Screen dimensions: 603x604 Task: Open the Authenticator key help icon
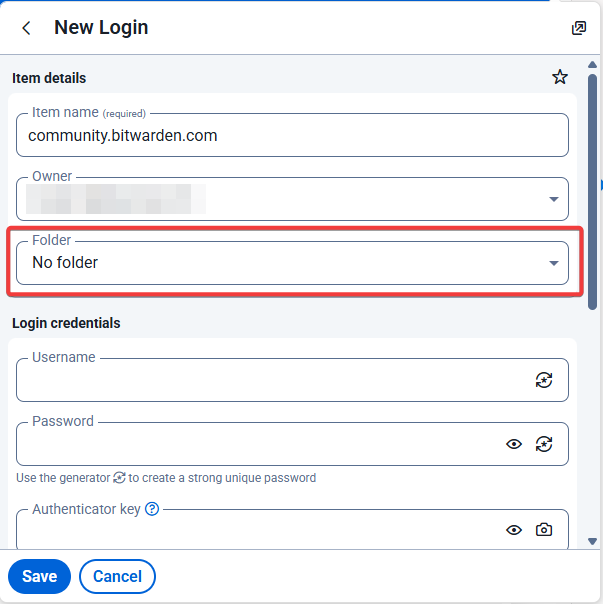point(152,509)
